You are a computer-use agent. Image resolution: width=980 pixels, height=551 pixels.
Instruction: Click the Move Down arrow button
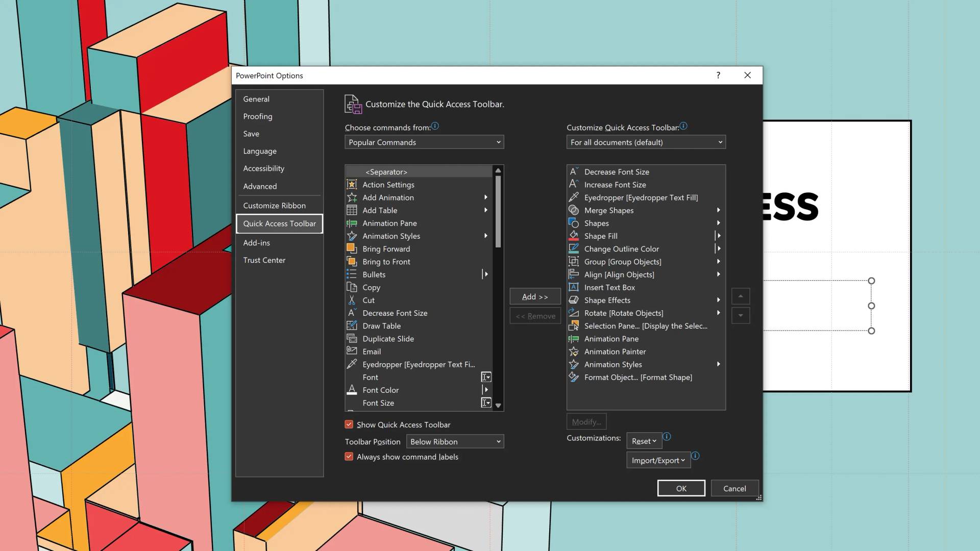(741, 315)
